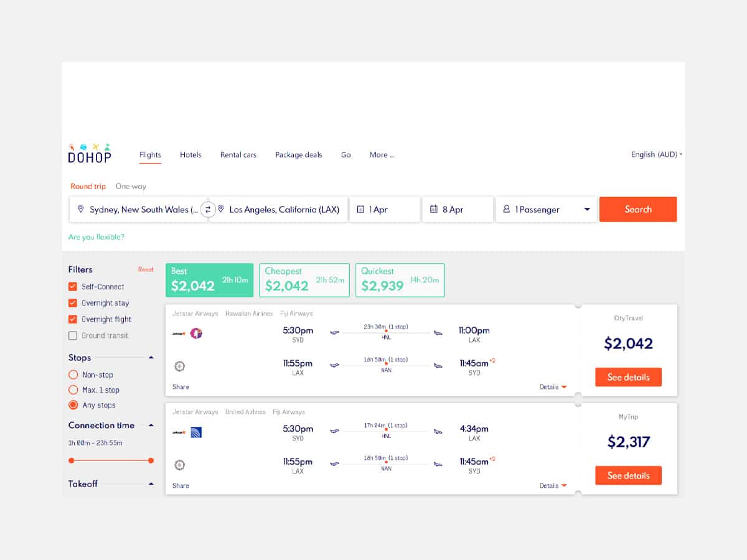Swap origin and destination airports
The width and height of the screenshot is (747, 560).
pos(208,210)
